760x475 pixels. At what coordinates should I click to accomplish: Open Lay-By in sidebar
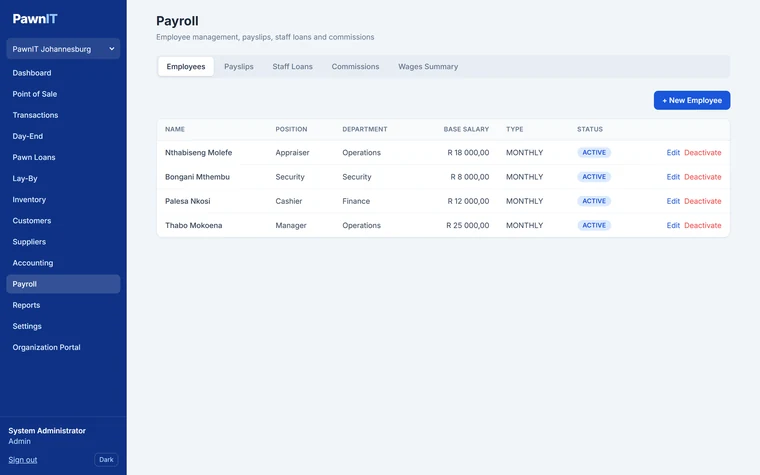click(25, 178)
